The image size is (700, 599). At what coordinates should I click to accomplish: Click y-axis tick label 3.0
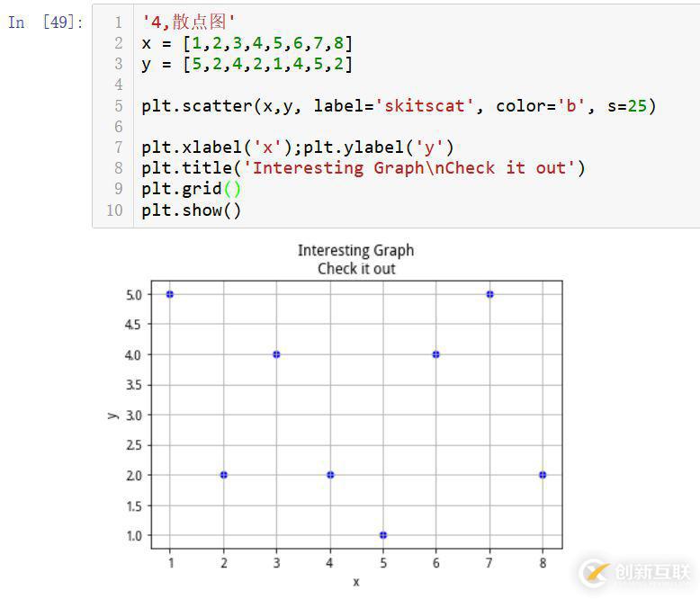click(133, 416)
